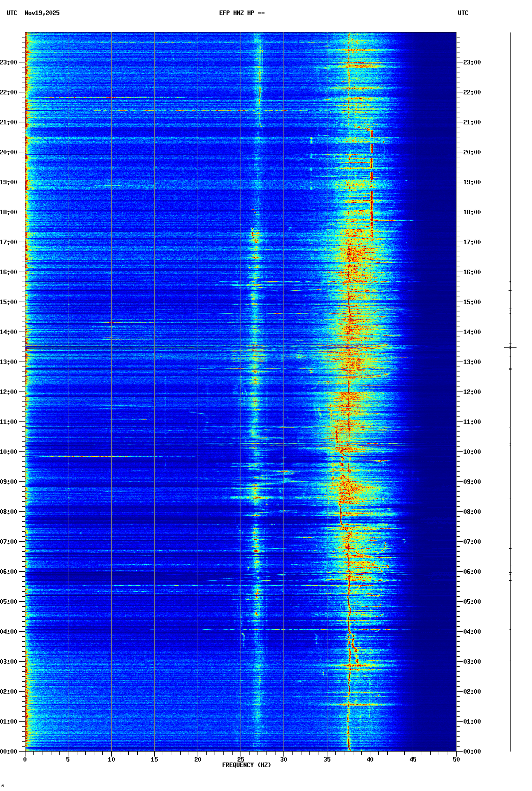The height and width of the screenshot is (791, 532).
Task: Click the 35 Hz frequency tick label
Action: coord(327,760)
